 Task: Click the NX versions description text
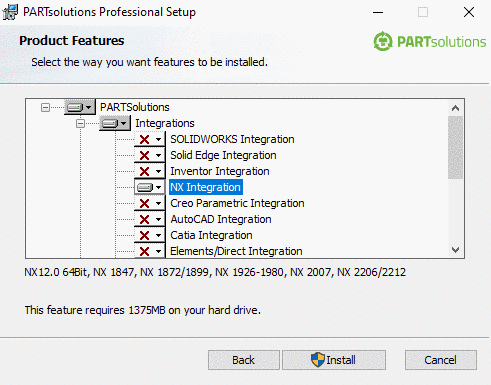pos(215,272)
